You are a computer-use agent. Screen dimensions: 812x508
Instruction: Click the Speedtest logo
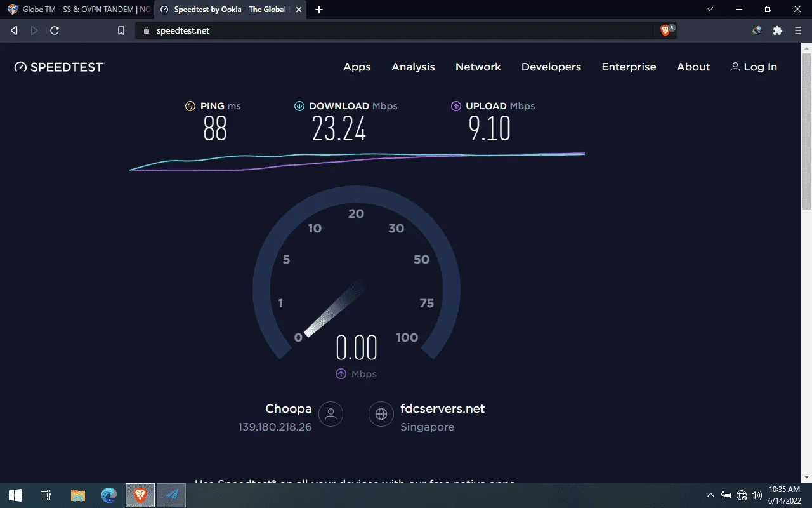(58, 67)
